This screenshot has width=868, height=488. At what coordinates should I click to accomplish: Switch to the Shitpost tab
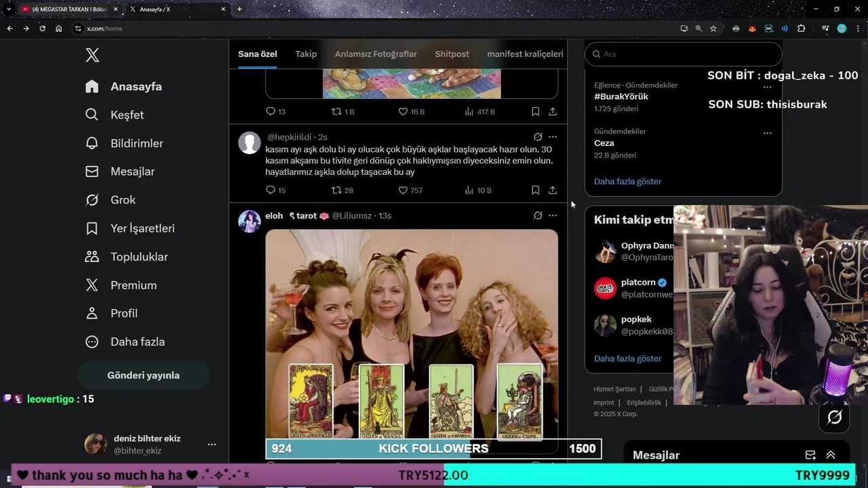tap(452, 54)
